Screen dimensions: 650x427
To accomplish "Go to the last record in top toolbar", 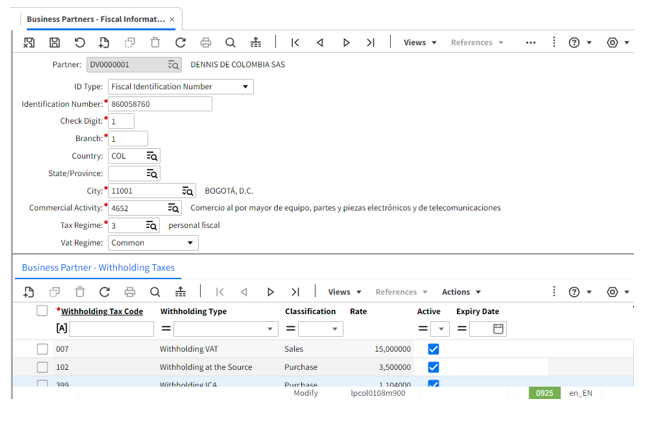I will tap(371, 43).
